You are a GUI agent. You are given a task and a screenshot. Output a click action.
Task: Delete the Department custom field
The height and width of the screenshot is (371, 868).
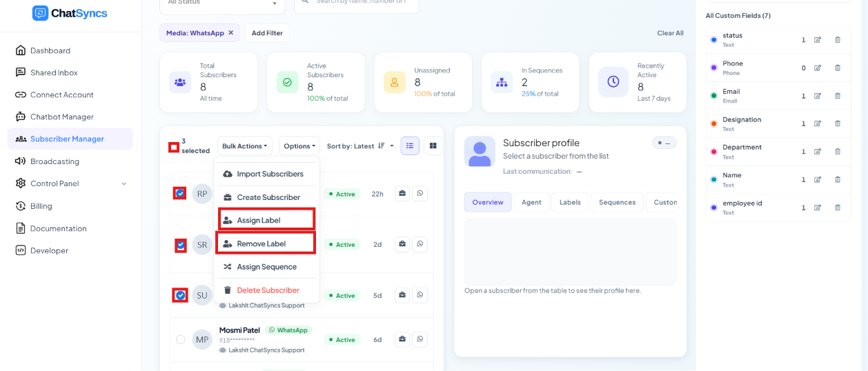pyautogui.click(x=838, y=152)
